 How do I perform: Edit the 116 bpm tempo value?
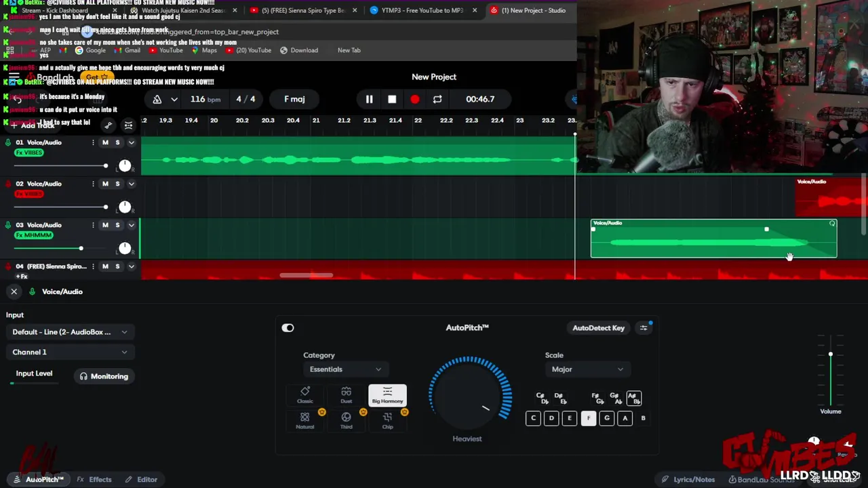pos(205,99)
